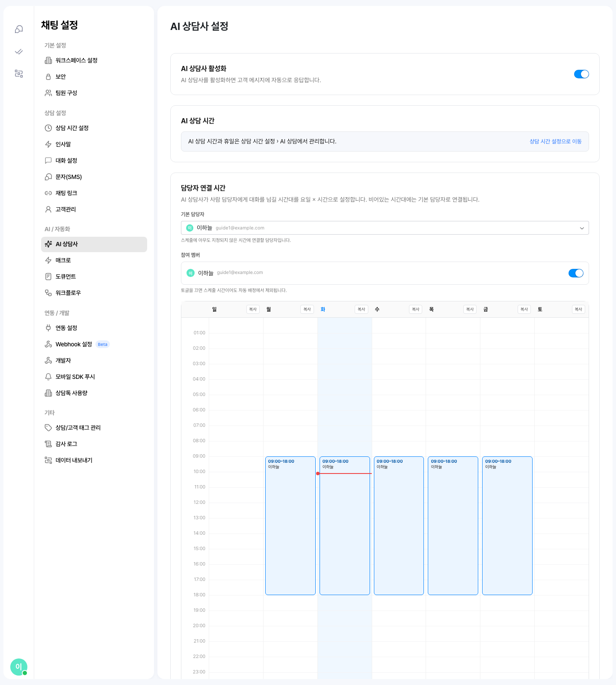Screen dimensions: 616x685
Task: Click the 매크로 lightning icon
Action: (48, 260)
